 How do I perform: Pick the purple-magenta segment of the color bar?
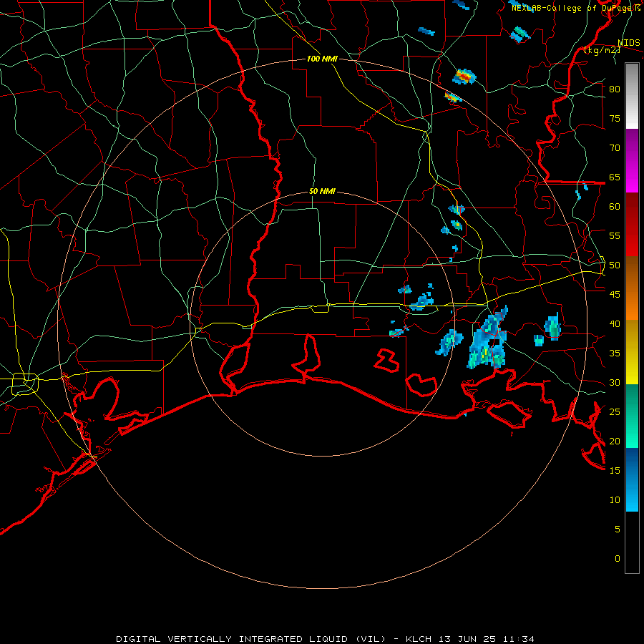(x=632, y=160)
